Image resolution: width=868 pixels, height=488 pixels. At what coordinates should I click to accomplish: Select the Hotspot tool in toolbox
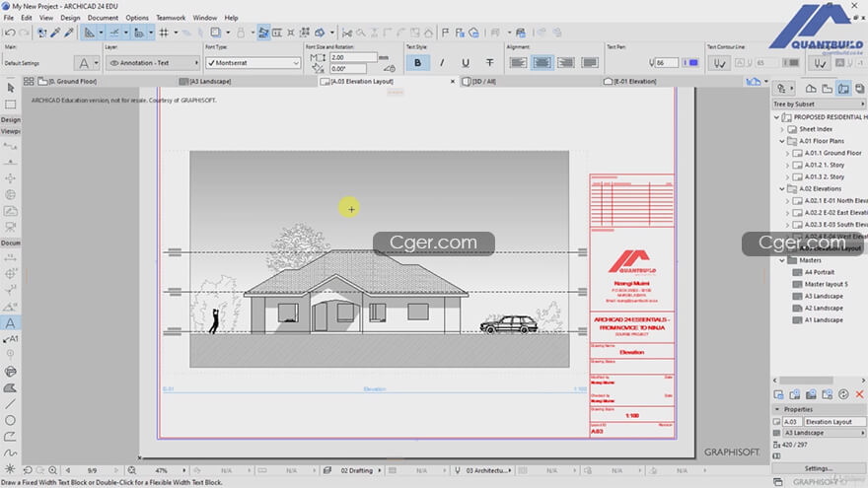(10, 468)
